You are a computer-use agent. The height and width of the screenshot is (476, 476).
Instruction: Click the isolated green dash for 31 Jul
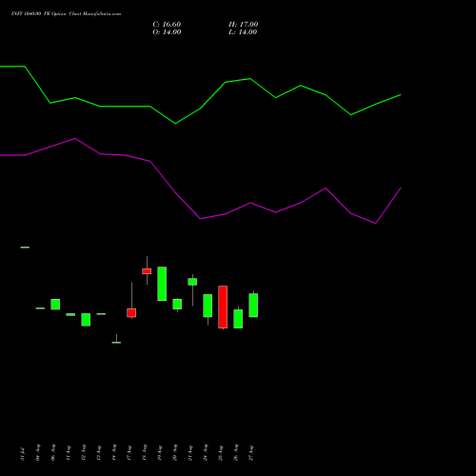pos(25,248)
